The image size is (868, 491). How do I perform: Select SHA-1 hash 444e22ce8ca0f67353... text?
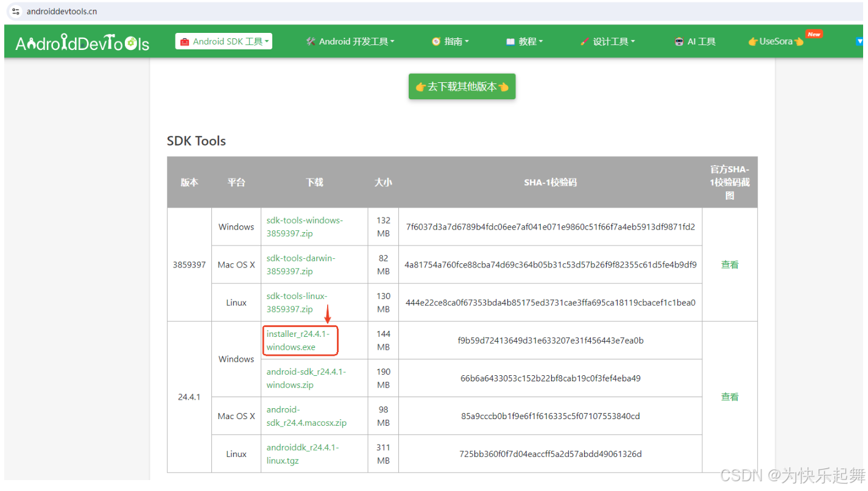pyautogui.click(x=551, y=302)
